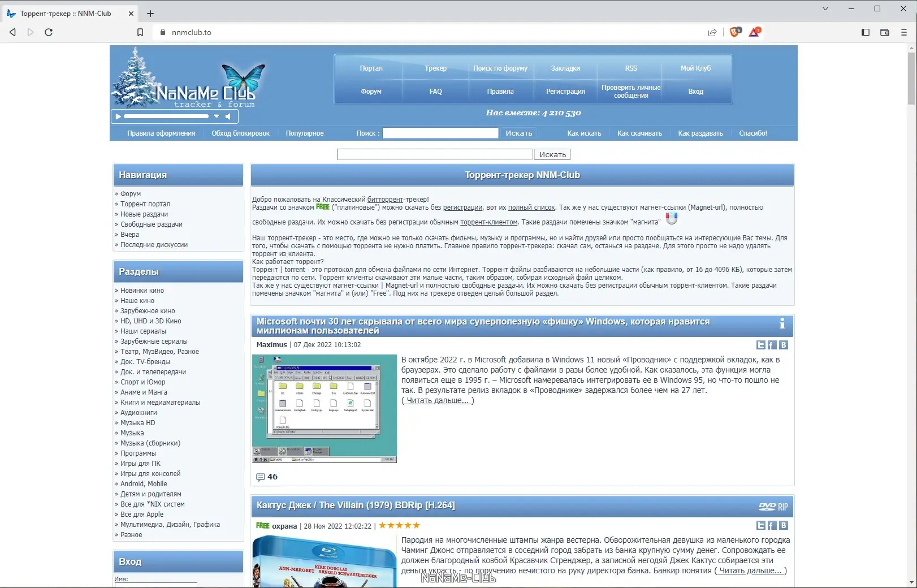This screenshot has height=588, width=917.
Task: Open the browser main menu
Action: (x=903, y=32)
